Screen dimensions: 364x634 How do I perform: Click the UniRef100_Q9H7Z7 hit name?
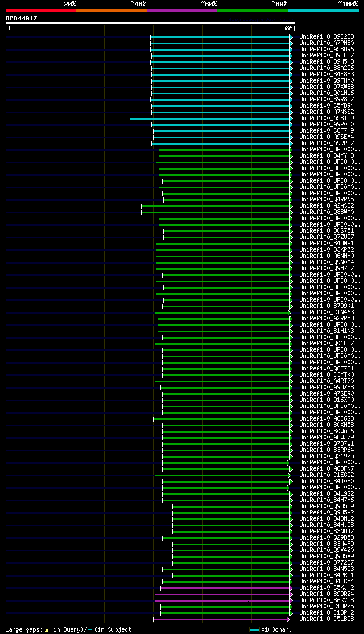(326, 269)
